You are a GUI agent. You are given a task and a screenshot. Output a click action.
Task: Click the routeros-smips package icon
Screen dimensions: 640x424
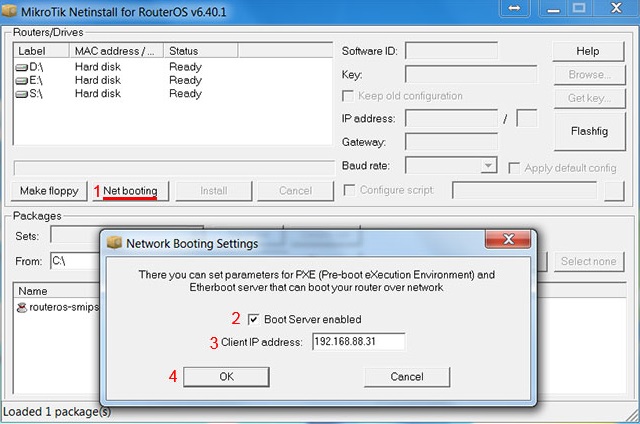22,307
